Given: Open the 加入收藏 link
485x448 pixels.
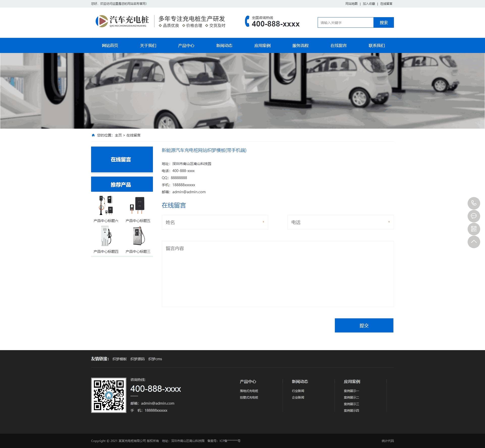Looking at the screenshot, I should [369, 4].
